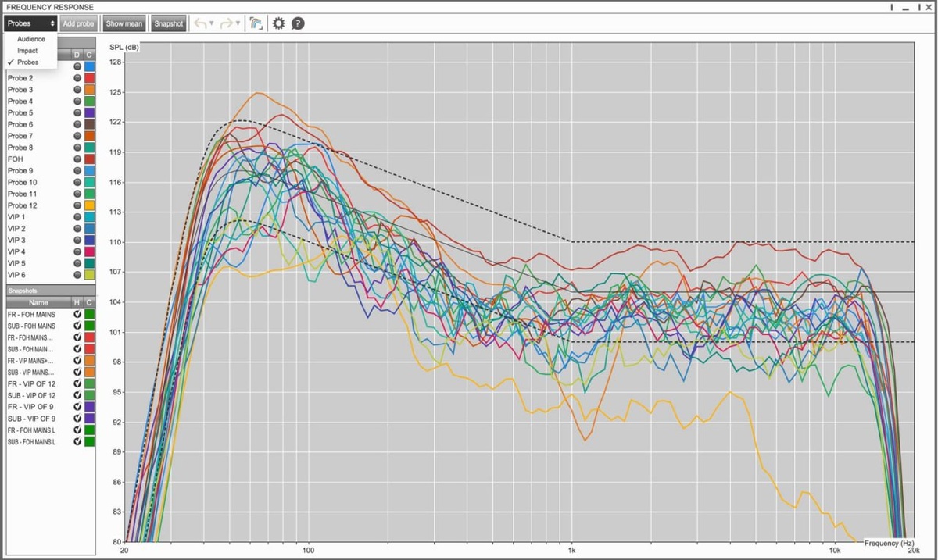The height and width of the screenshot is (560, 938).
Task: Click the Name column header in Snapshots
Action: [38, 302]
